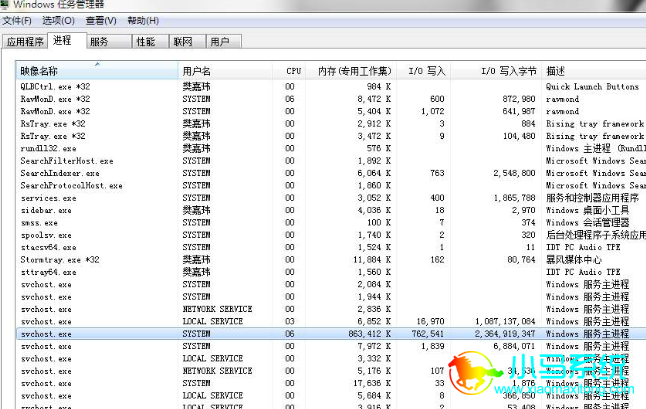This screenshot has height=409, width=646.
Task: Click I/O write bytes value 2,364,919,347
Action: point(505,334)
